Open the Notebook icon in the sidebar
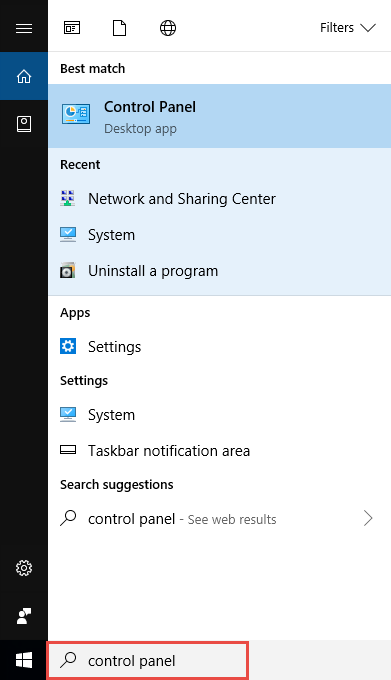391x680 pixels. [24, 124]
